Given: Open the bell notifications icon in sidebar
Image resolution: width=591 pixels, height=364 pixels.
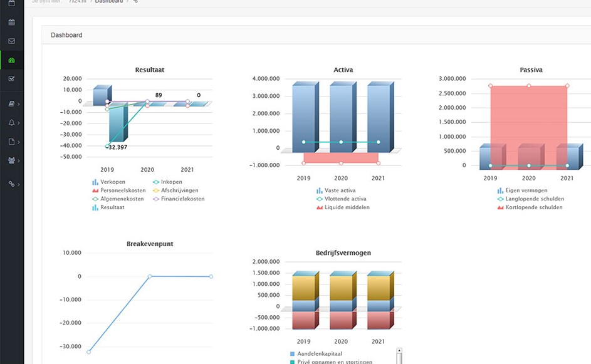Looking at the screenshot, I should click(x=12, y=122).
